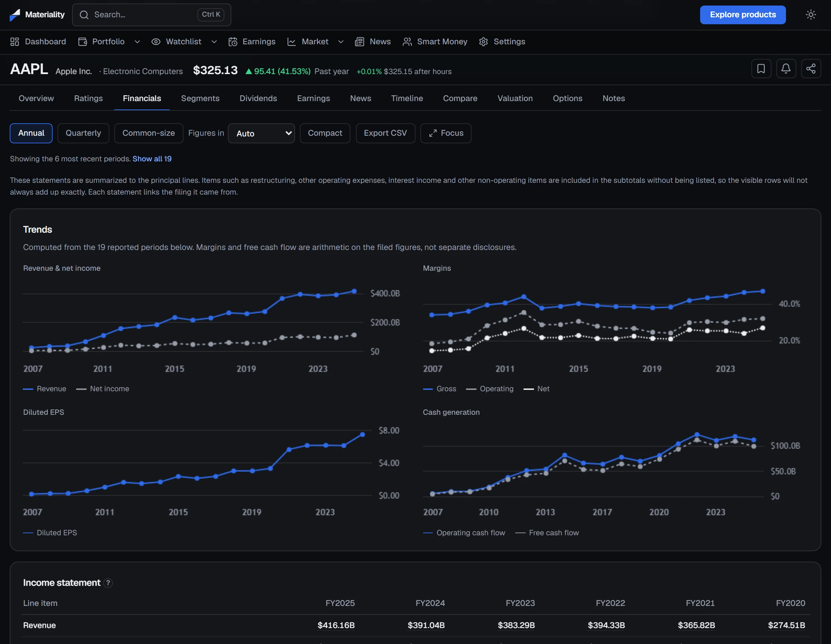Click the Ctrl K shortcut badge

coord(211,15)
